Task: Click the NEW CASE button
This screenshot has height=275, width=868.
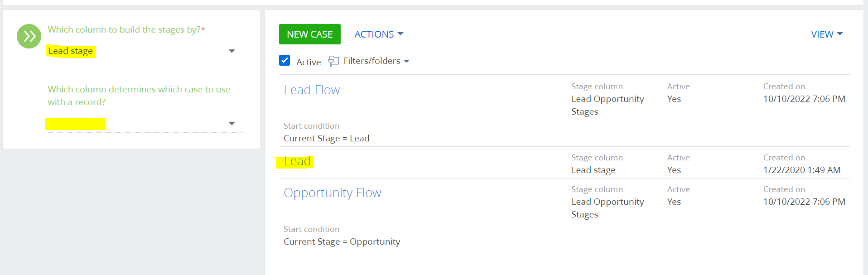Action: click(310, 34)
